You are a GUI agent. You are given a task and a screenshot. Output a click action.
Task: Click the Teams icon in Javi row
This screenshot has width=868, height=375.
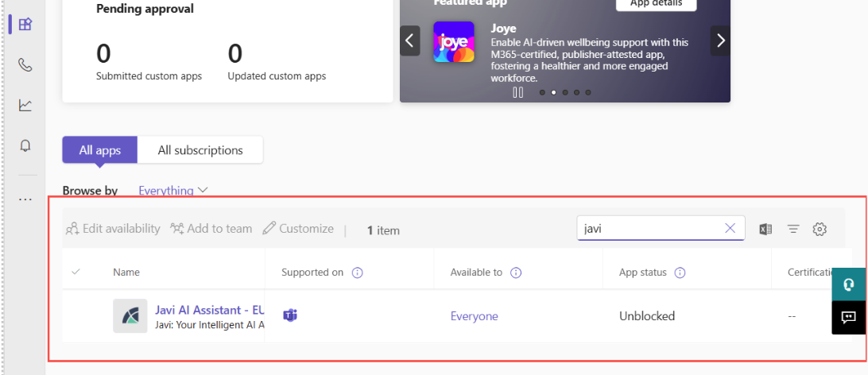click(x=290, y=316)
